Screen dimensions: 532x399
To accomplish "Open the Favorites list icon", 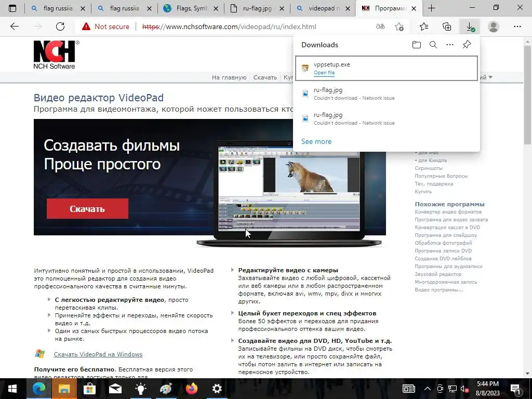I will [424, 26].
